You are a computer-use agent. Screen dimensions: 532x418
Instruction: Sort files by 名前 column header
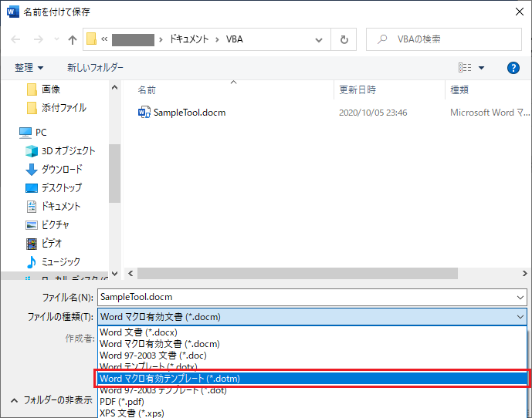point(147,89)
